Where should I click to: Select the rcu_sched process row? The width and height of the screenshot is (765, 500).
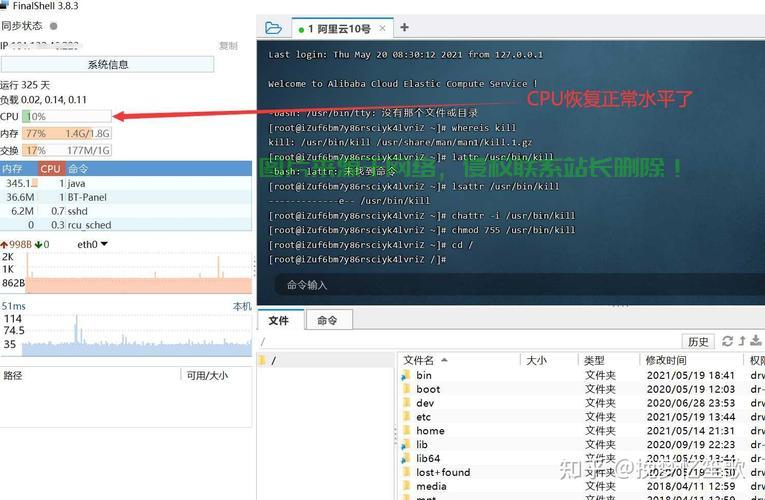coord(126,225)
